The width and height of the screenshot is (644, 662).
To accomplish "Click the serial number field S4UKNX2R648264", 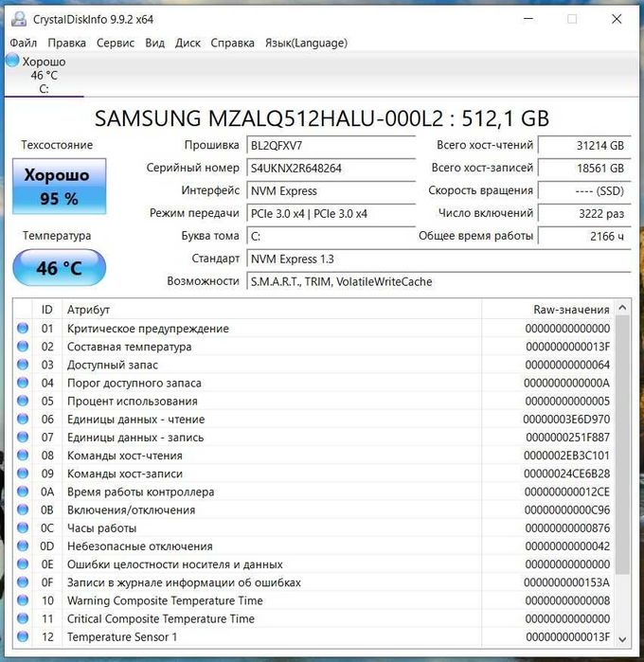I will 331,169.
